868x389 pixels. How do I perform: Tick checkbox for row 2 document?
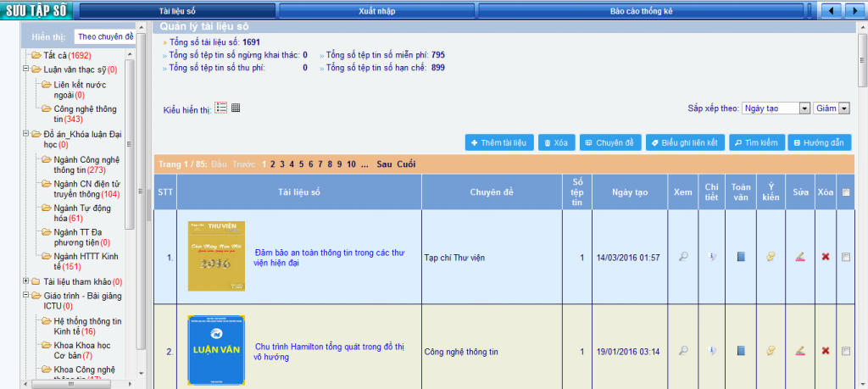[845, 350]
